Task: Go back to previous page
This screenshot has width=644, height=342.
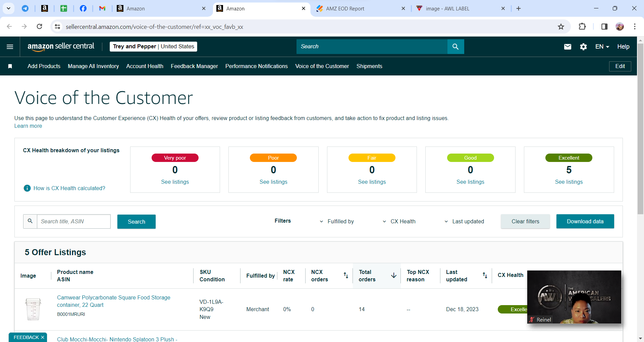Action: click(x=9, y=27)
